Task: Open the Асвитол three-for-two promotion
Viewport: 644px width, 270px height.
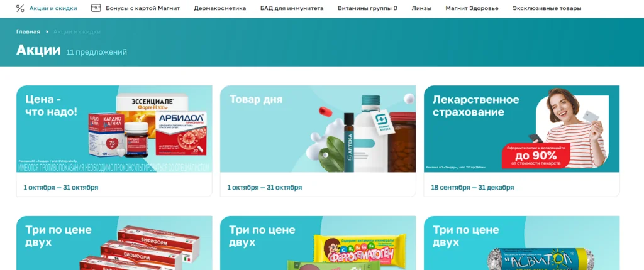Action: pos(521,243)
